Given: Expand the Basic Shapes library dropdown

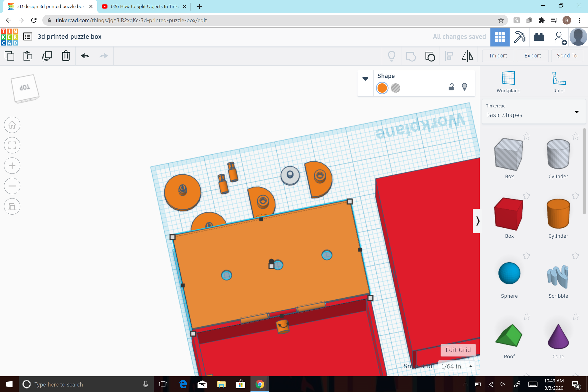Looking at the screenshot, I should [x=576, y=112].
